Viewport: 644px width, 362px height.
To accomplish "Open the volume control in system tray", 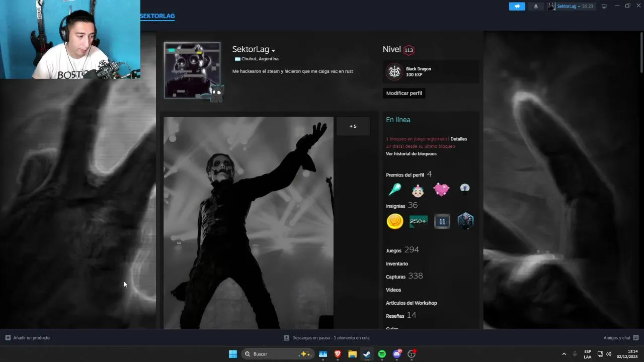I will (x=608, y=354).
